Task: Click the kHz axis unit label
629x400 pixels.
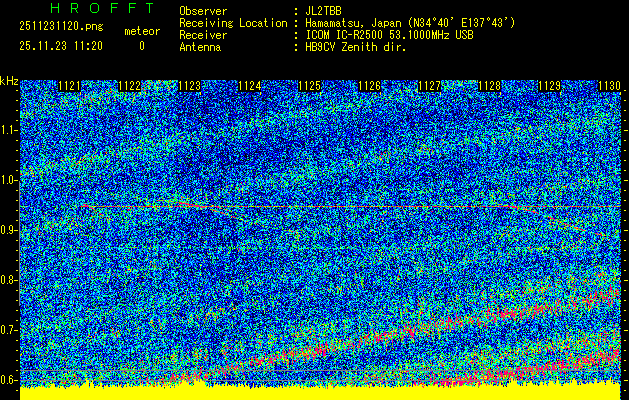Action: pyautogui.click(x=9, y=80)
